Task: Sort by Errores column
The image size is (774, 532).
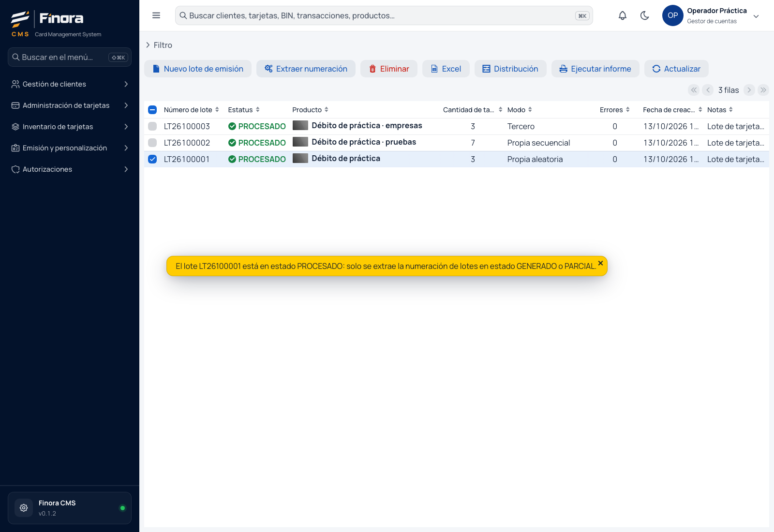Action: click(615, 110)
